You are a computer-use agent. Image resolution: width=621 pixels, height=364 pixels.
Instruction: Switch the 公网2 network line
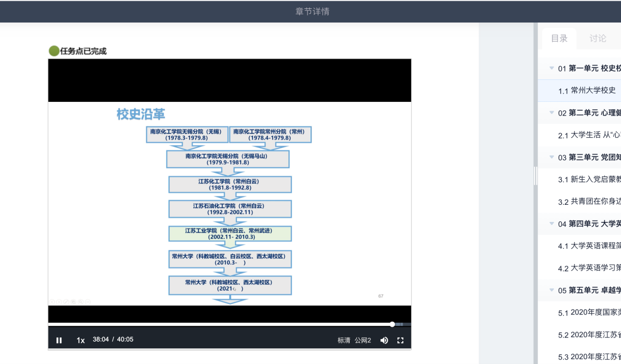coord(363,340)
